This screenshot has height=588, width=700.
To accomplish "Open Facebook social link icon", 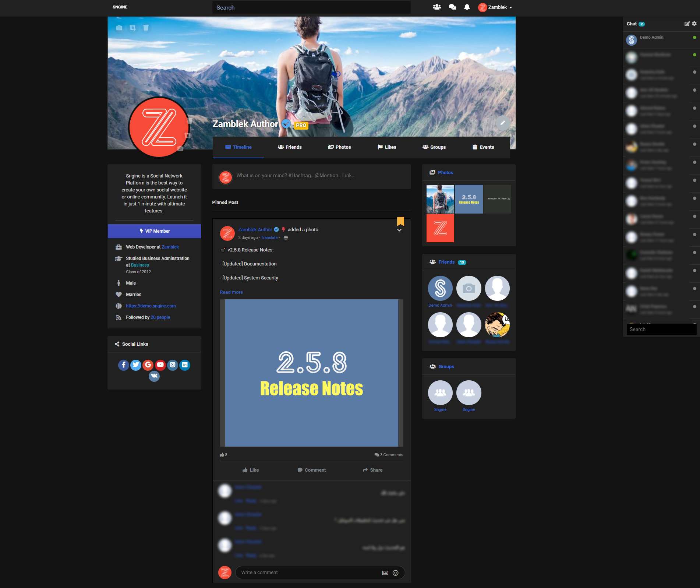I will 124,365.
